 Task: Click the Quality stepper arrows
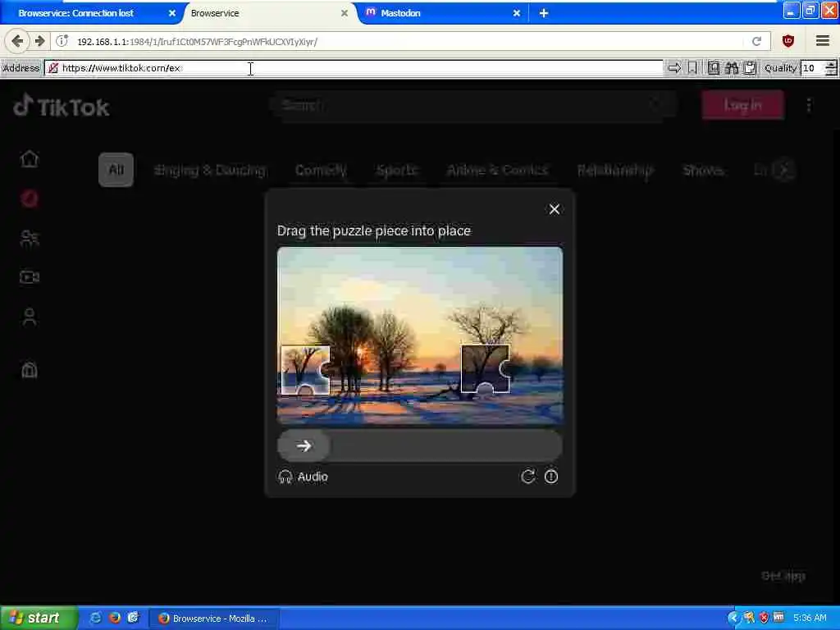tap(831, 68)
